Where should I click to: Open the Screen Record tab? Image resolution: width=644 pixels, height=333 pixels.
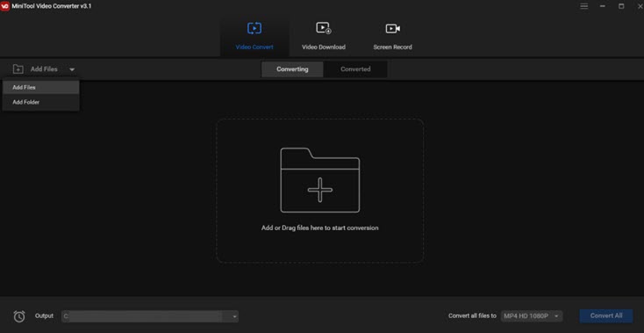click(x=392, y=36)
